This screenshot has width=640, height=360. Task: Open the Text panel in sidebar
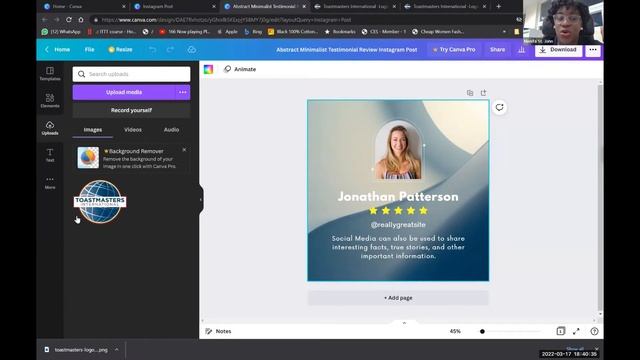pos(50,155)
